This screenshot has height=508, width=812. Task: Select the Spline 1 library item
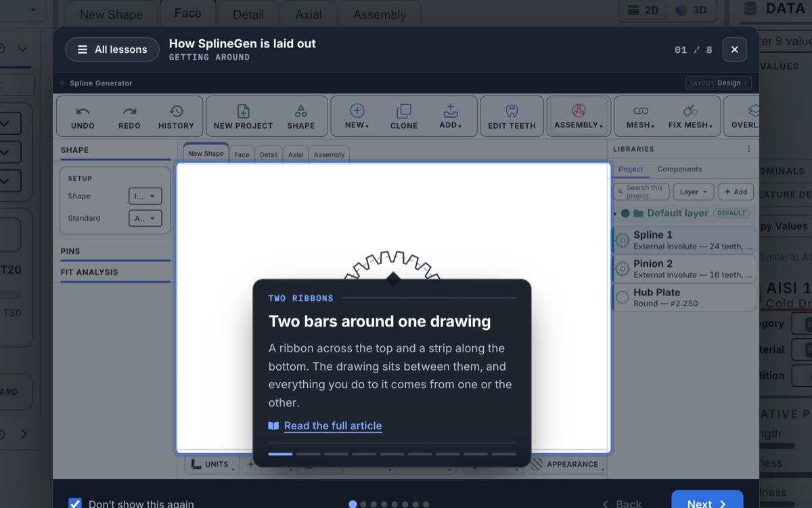click(x=684, y=240)
